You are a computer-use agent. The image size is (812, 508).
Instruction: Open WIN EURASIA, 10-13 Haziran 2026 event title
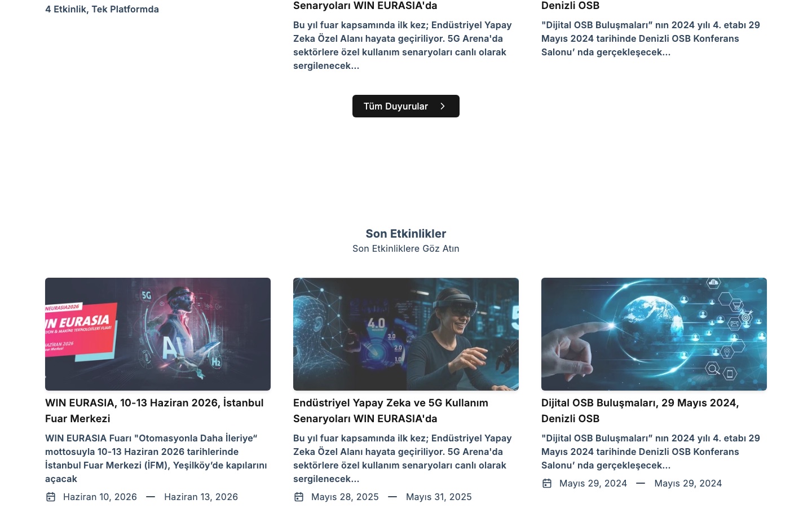click(x=155, y=410)
